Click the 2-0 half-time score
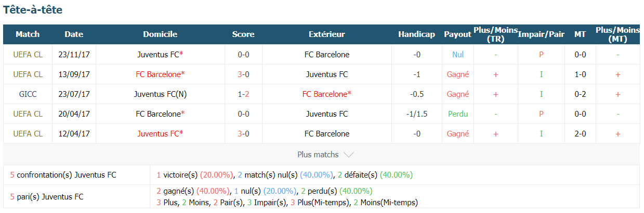 (x=580, y=134)
